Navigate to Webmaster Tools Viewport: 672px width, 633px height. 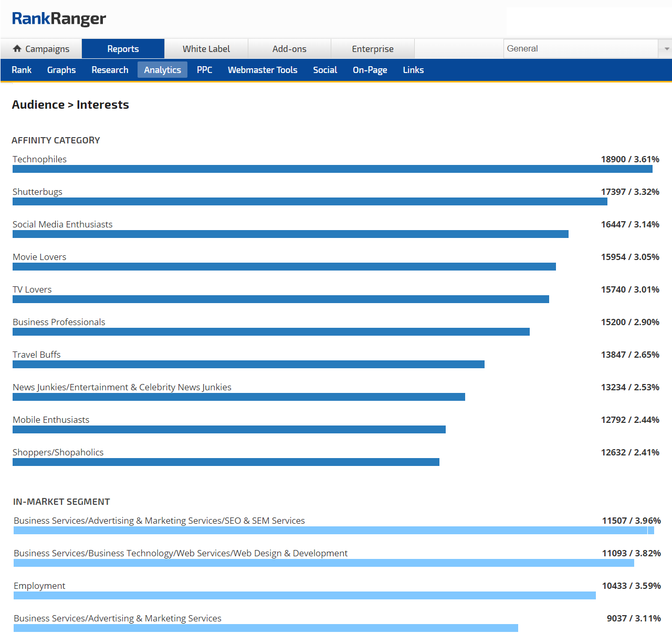click(262, 70)
